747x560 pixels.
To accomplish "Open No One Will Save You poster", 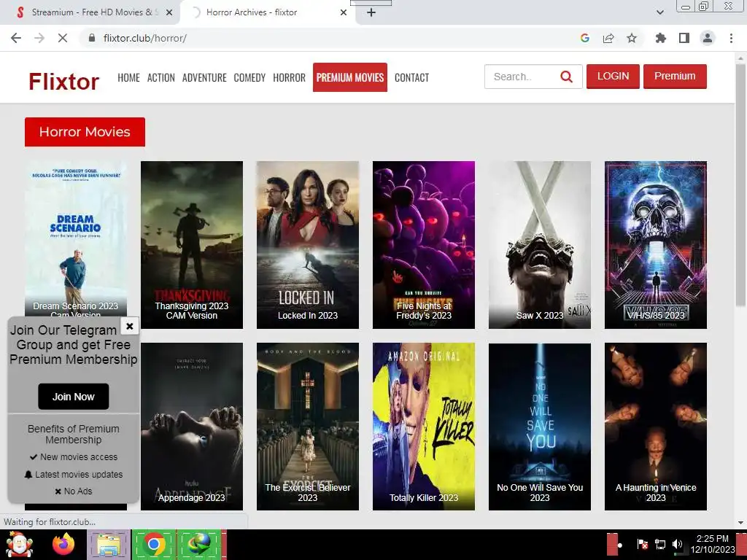I will pyautogui.click(x=540, y=427).
